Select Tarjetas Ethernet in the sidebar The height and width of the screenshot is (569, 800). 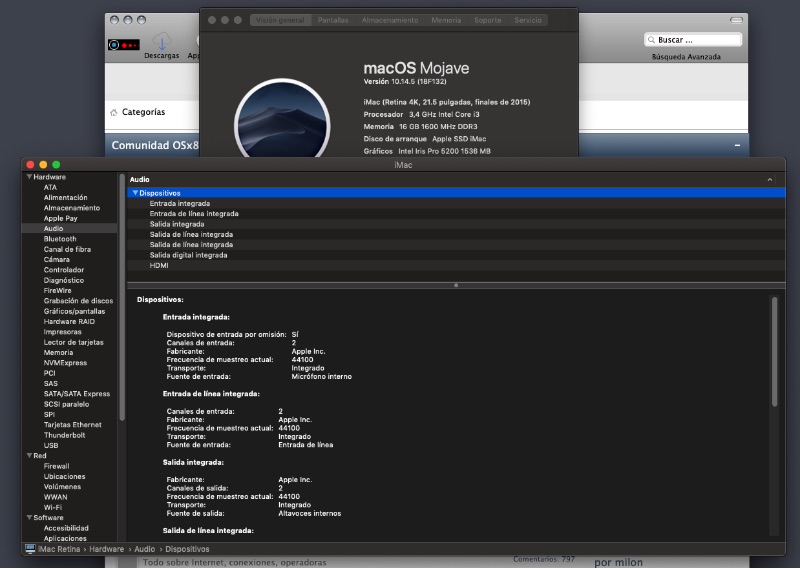tap(72, 425)
